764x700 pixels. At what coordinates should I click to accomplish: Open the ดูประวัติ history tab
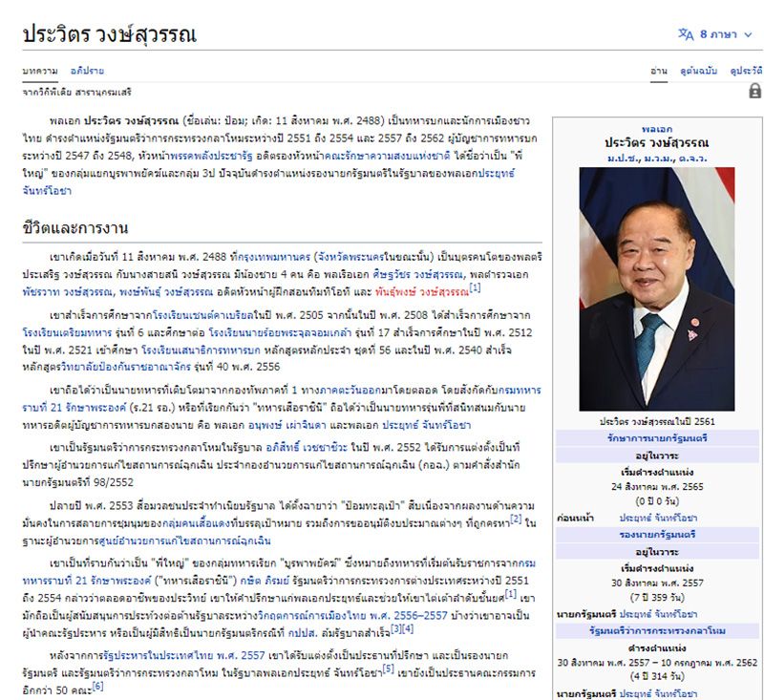click(x=745, y=71)
